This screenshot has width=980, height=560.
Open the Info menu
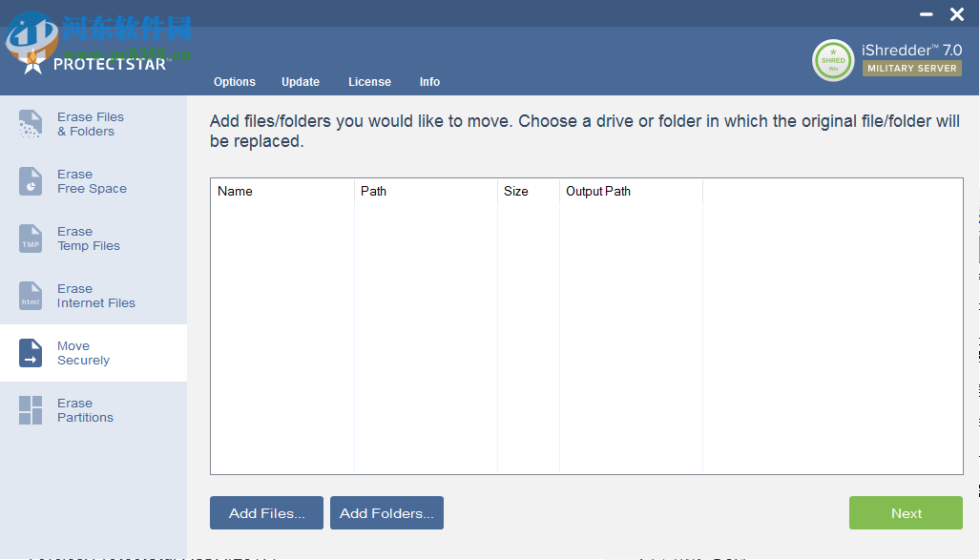[x=429, y=82]
